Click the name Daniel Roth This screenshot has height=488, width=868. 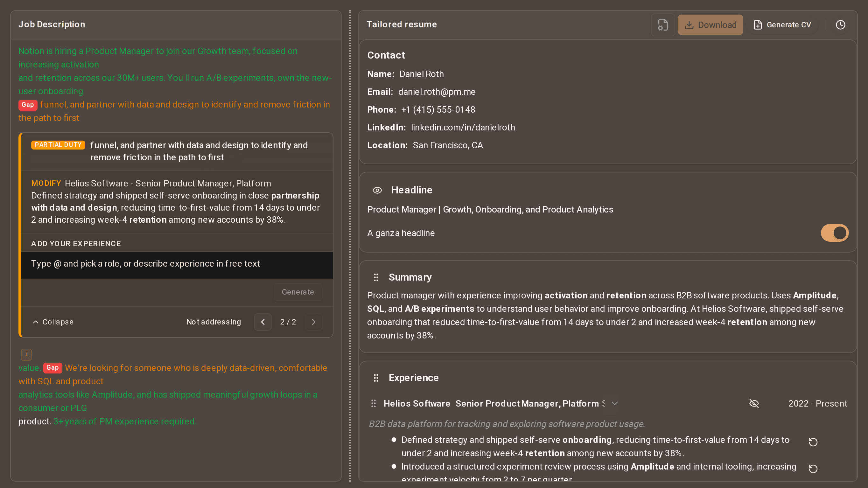coord(422,74)
